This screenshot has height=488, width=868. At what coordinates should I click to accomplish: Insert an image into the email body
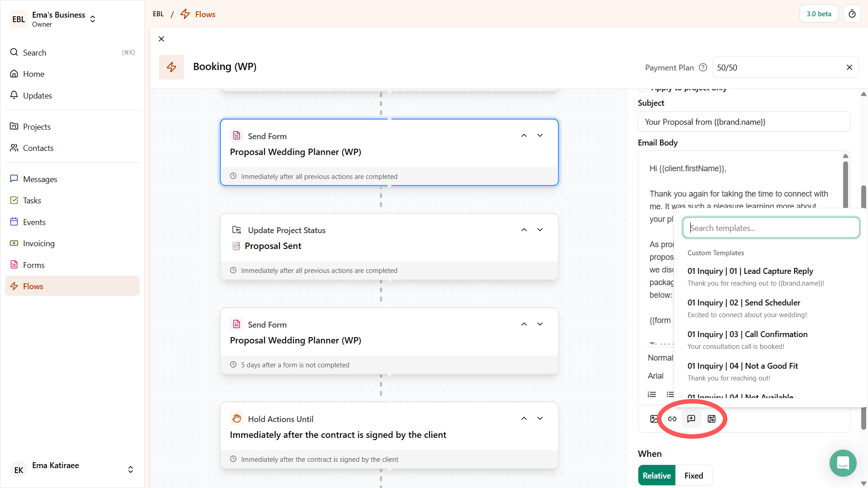(x=653, y=418)
